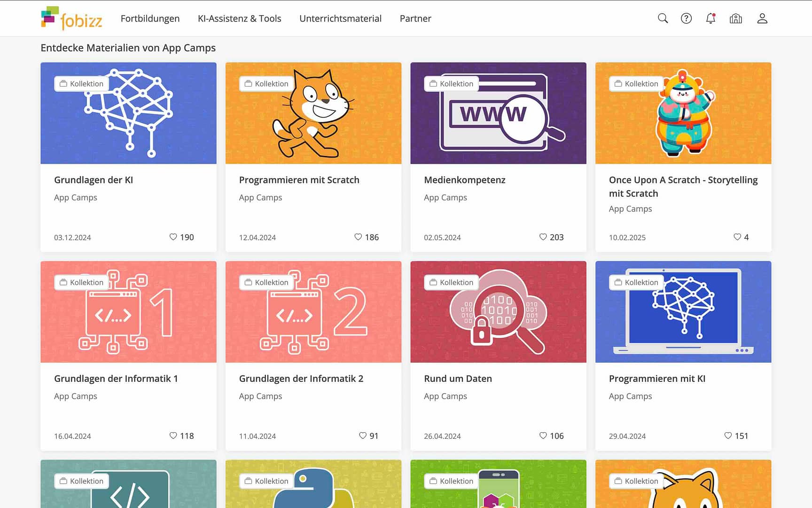Open Grundlagen der KI title link
The height and width of the screenshot is (508, 812).
pyautogui.click(x=94, y=180)
